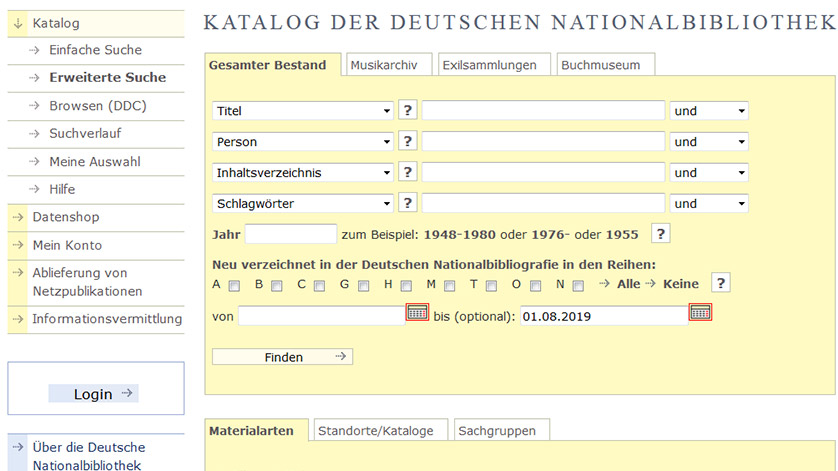838x471 pixels.
Task: Tick the Reihe N checkbox
Action: coord(578,286)
